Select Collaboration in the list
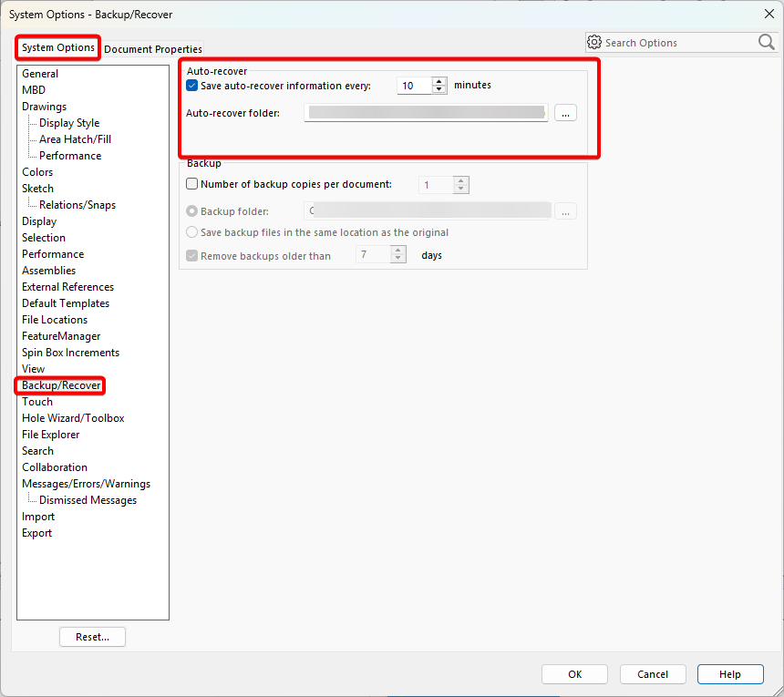 click(x=55, y=467)
